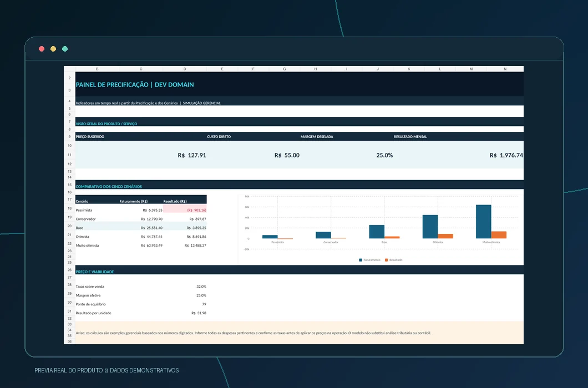Click the orange Resultado bar for Otimista

pyautogui.click(x=445, y=236)
